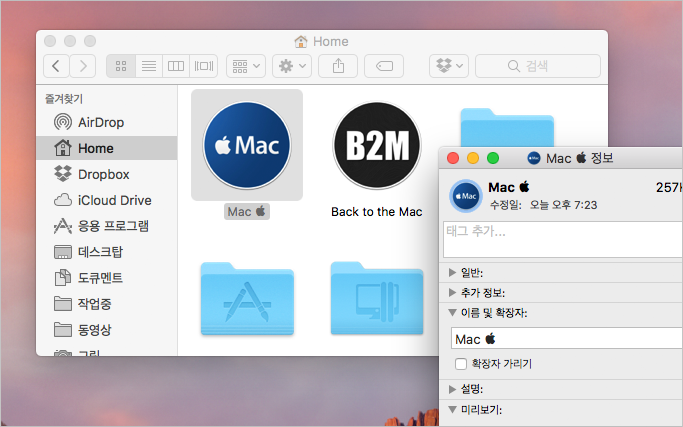The image size is (683, 427).
Task: Select the blue Mac circle icon file
Action: click(247, 145)
